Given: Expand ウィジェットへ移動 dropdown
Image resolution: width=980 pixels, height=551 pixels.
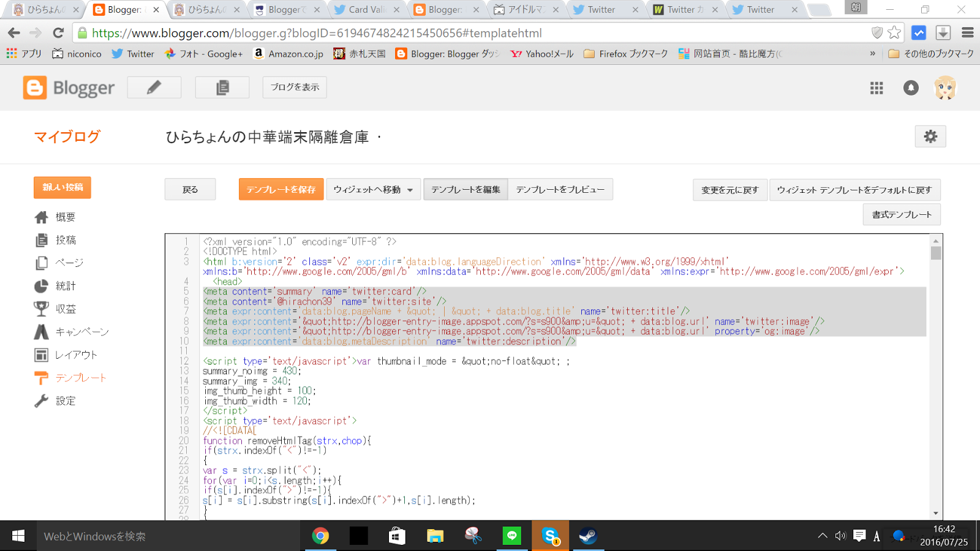Looking at the screenshot, I should (x=374, y=190).
